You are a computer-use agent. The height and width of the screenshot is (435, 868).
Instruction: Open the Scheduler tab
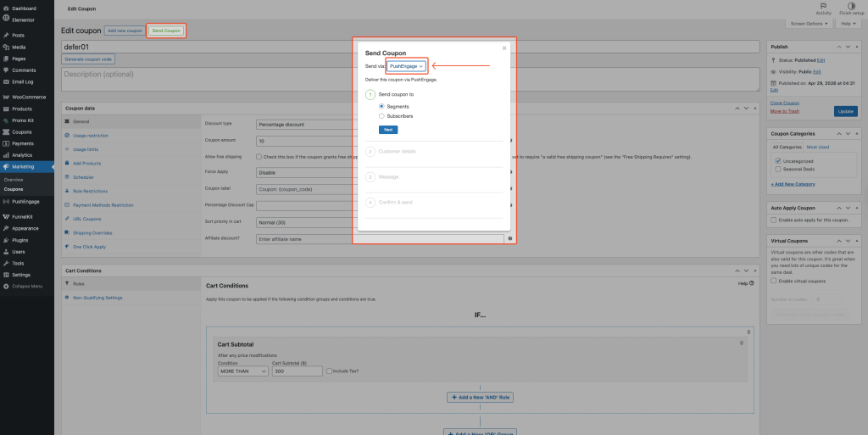[83, 177]
